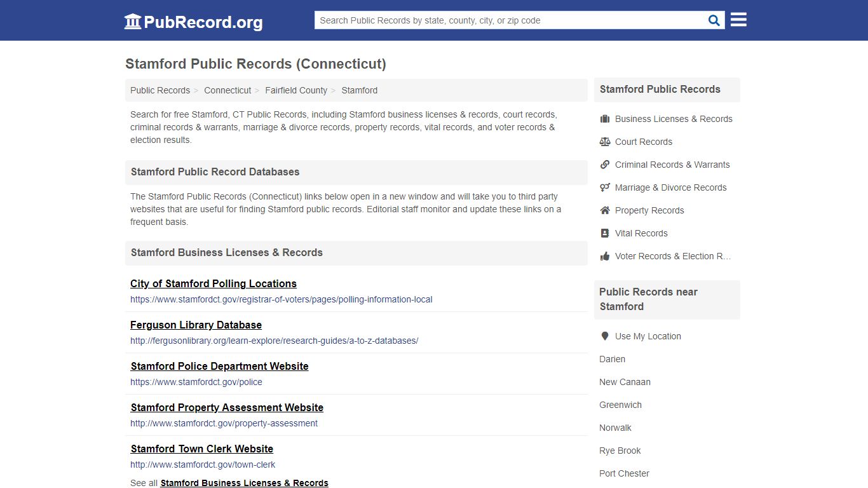Open Ferguson Library Database link
The height and width of the screenshot is (488, 868).
196,325
